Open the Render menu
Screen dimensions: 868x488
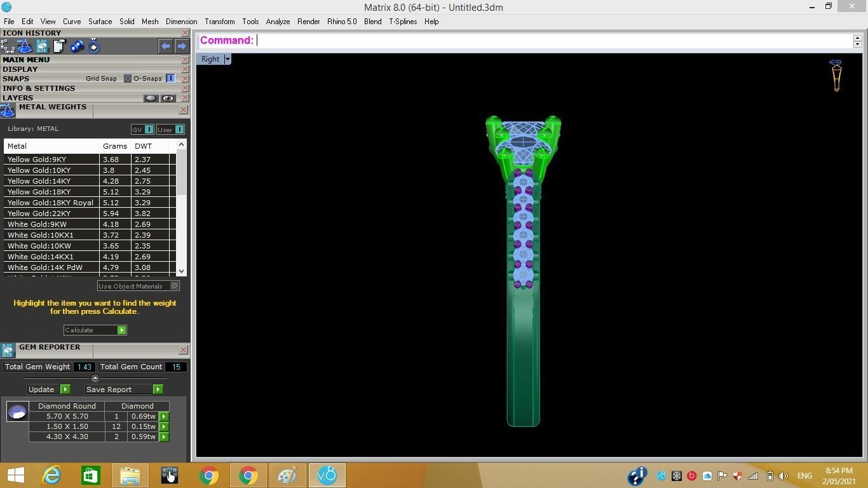[x=308, y=22]
